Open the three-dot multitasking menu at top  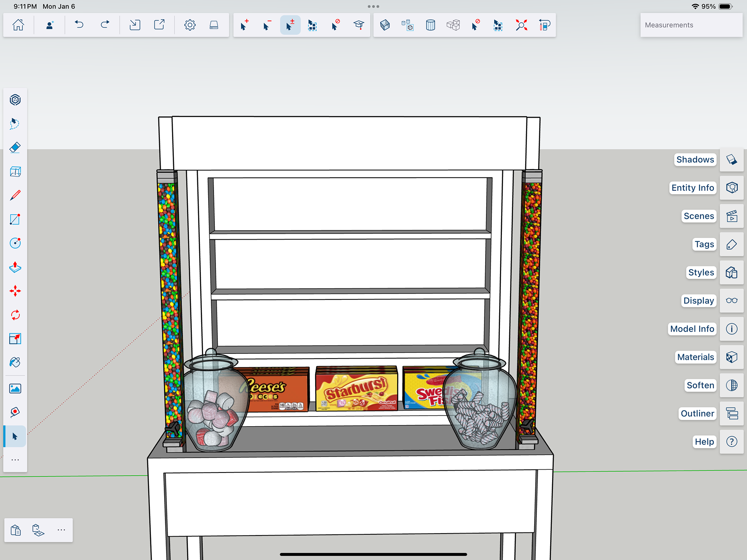coord(373,7)
